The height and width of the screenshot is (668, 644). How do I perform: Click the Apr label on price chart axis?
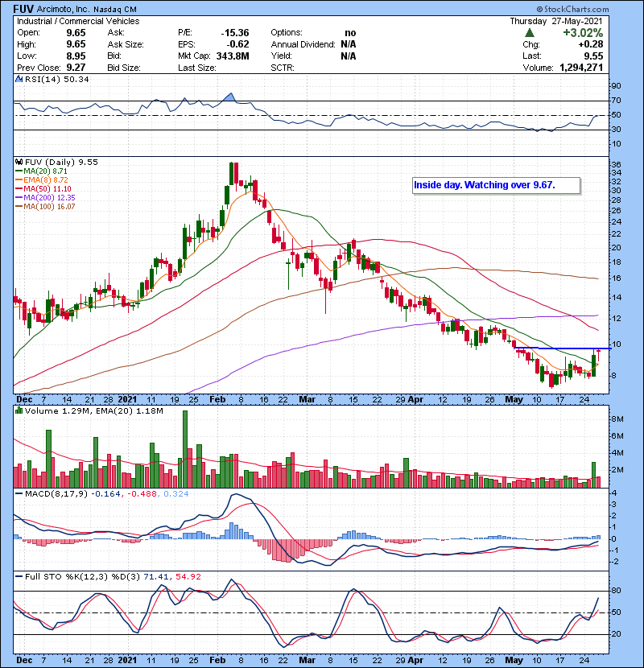click(x=415, y=400)
